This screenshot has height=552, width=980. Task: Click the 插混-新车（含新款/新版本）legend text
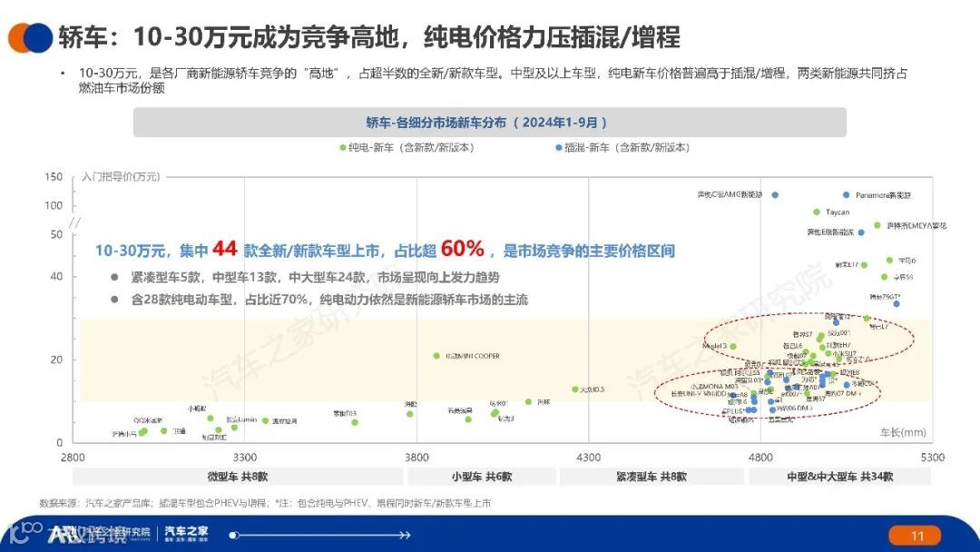click(x=627, y=148)
